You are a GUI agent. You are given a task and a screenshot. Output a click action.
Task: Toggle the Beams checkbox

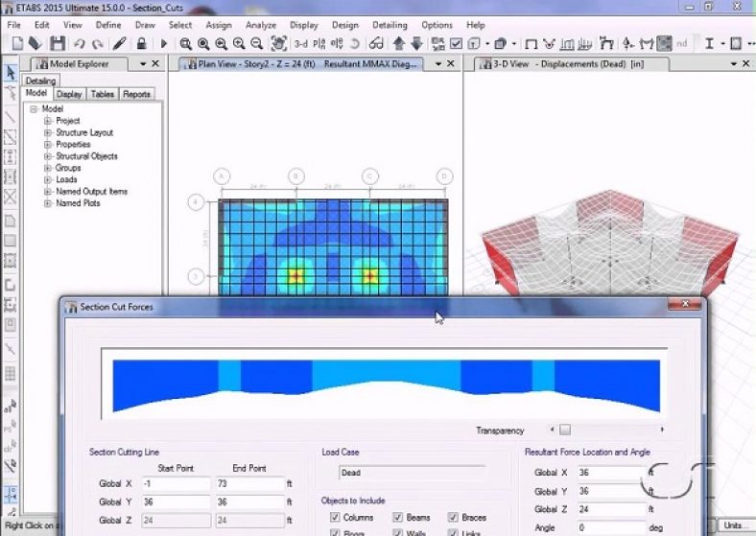click(x=398, y=517)
